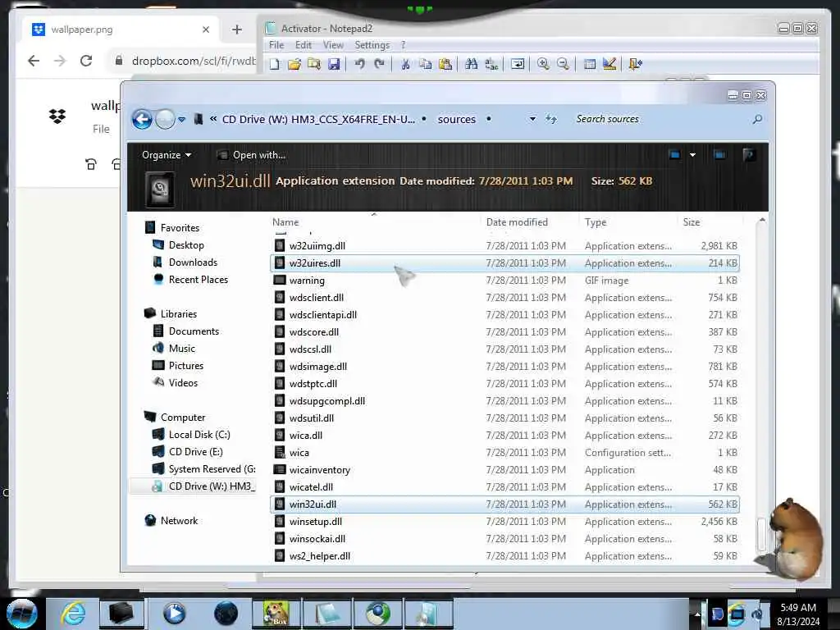Image resolution: width=840 pixels, height=630 pixels.
Task: Click Save icon in Notepad2 toolbar
Action: click(x=334, y=64)
